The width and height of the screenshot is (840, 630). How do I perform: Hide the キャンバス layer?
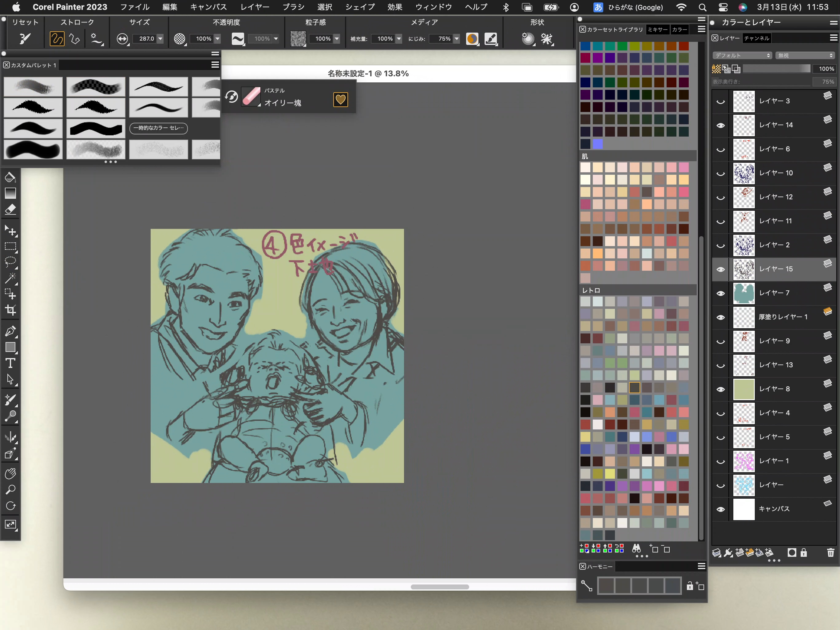click(x=720, y=509)
